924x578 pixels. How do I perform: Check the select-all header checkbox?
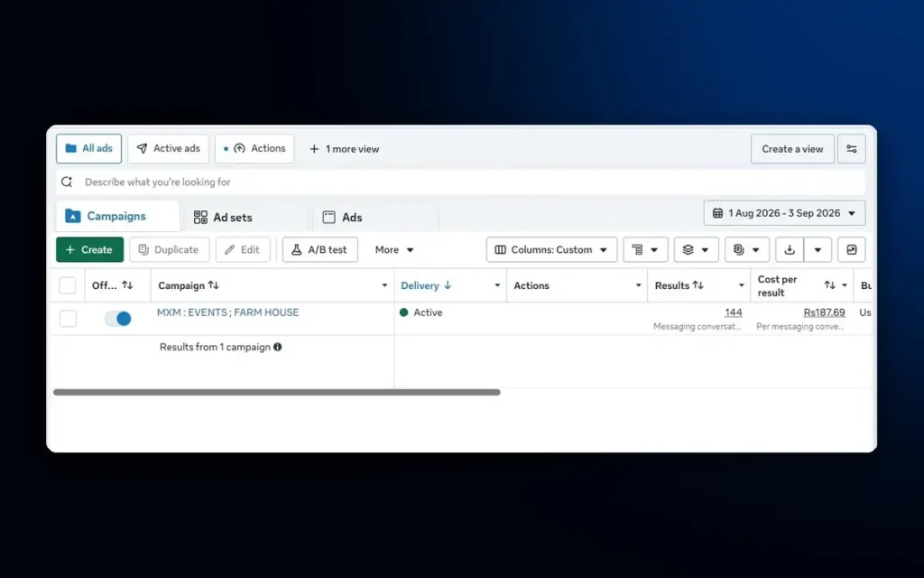[x=67, y=285]
